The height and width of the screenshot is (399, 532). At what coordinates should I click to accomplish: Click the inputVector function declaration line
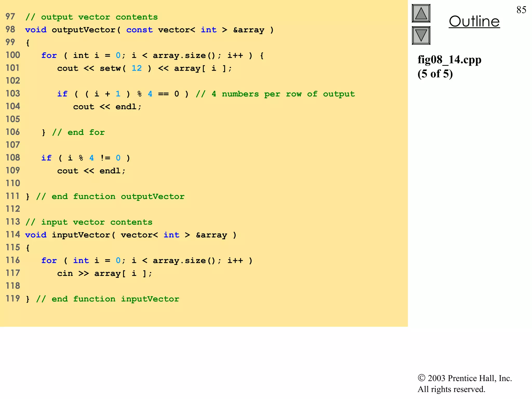tap(131, 235)
